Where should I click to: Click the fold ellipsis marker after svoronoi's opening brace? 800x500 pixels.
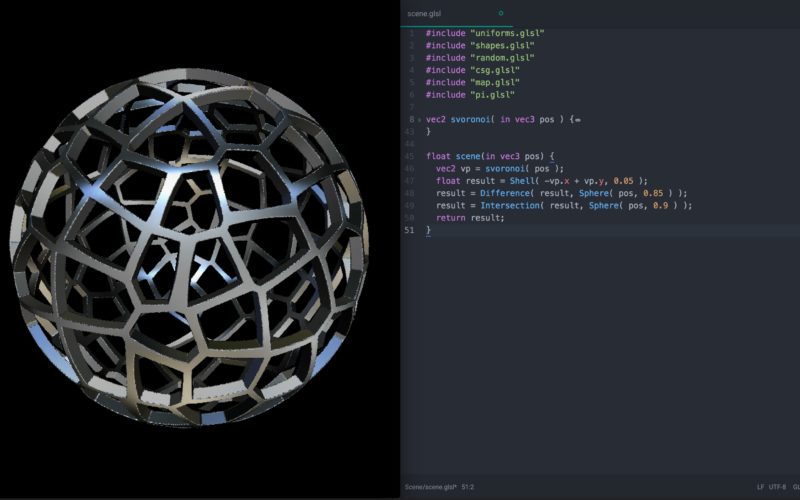578,120
